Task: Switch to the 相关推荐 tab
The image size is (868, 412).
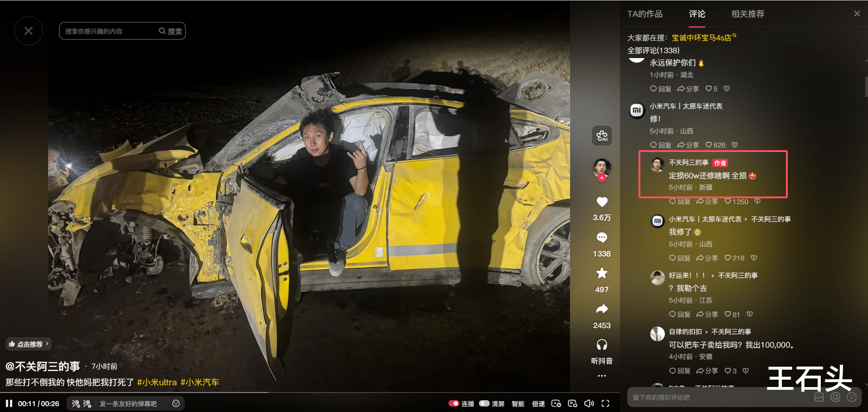Action: point(748,14)
